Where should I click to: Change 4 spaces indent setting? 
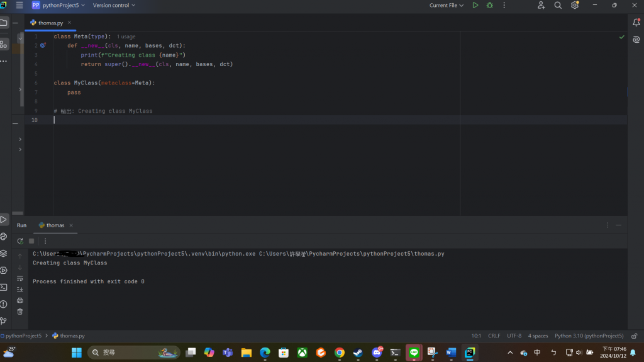[x=538, y=336]
